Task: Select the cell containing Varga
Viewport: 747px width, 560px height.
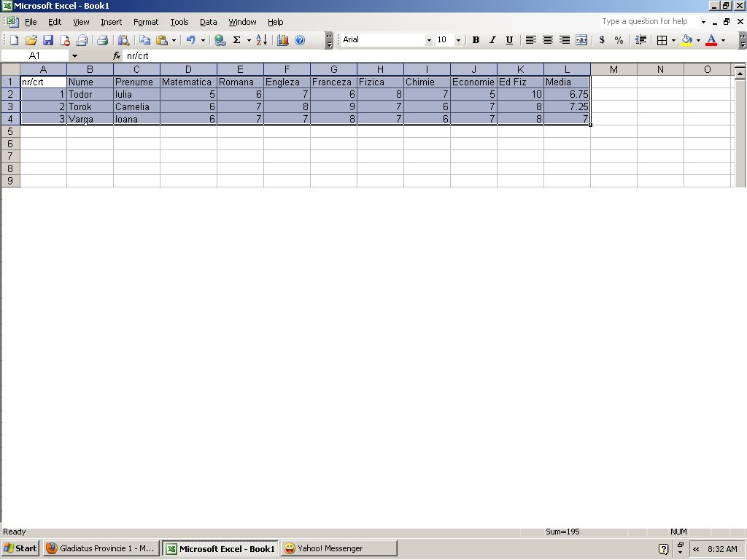Action: click(x=90, y=119)
